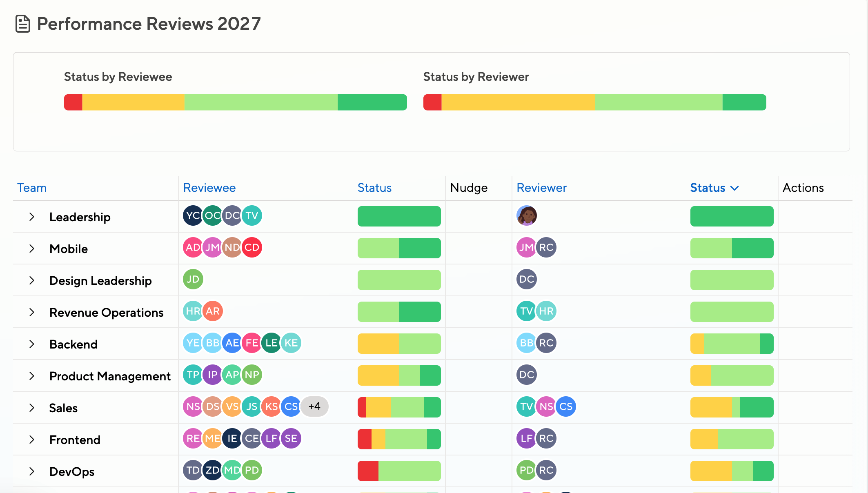The height and width of the screenshot is (493, 868).
Task: Sort by the Team column header
Action: (32, 188)
